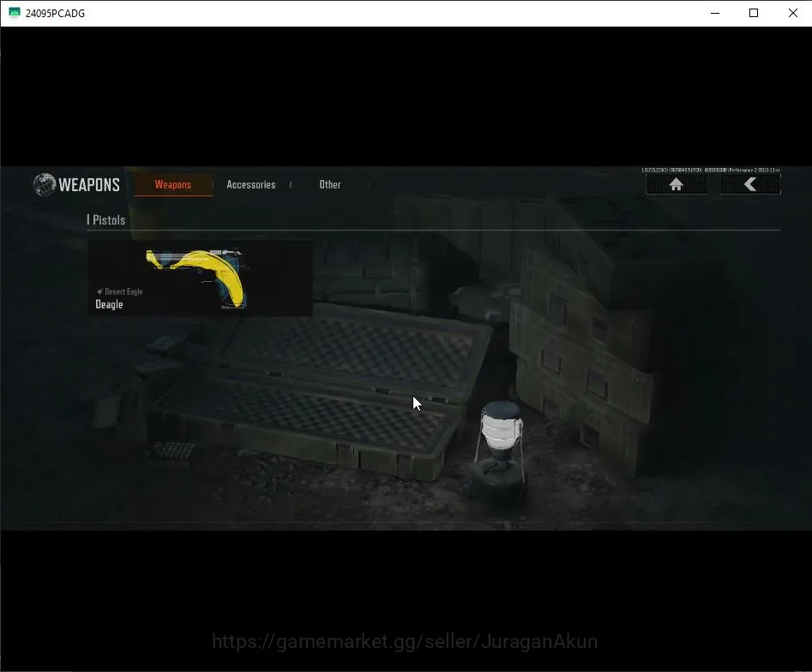Image resolution: width=812 pixels, height=672 pixels.
Task: Click the checkmark icon next to Desert Eagle
Action: coord(99,291)
